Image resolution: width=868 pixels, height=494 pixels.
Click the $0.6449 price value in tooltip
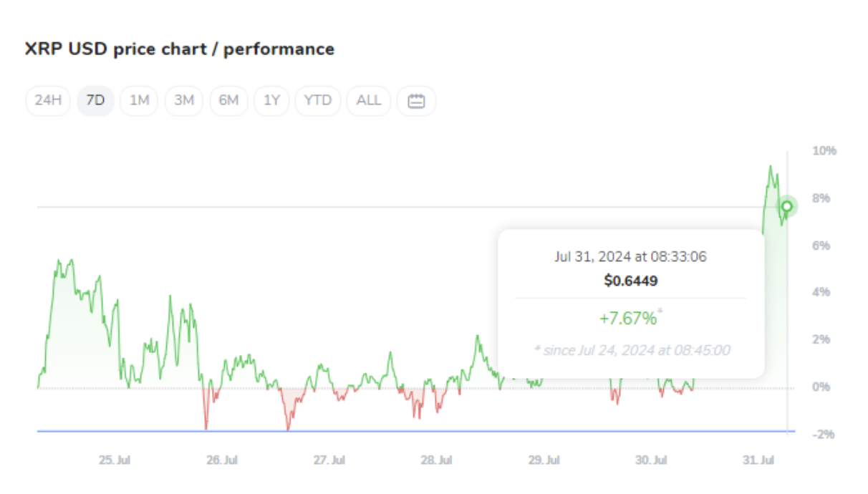click(630, 281)
